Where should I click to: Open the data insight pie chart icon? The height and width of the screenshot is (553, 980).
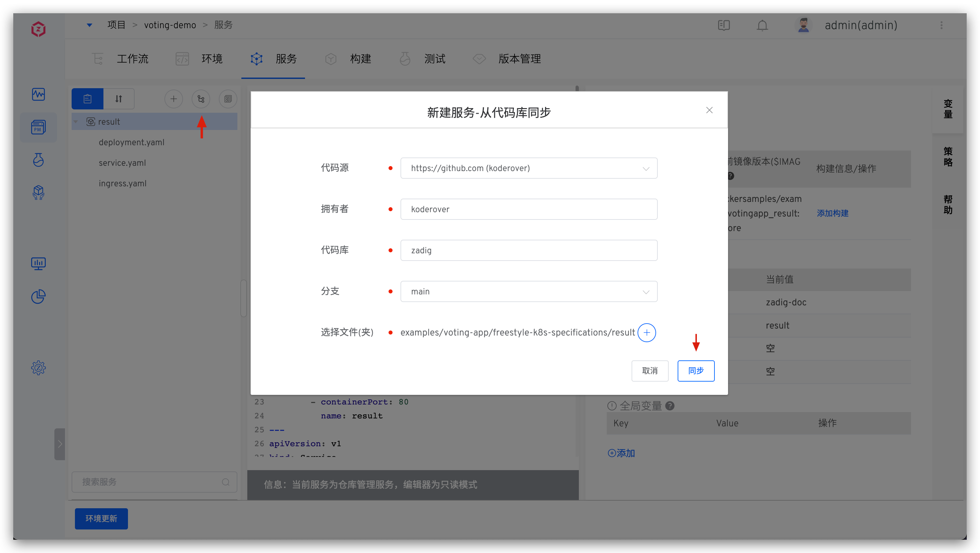pyautogui.click(x=38, y=297)
